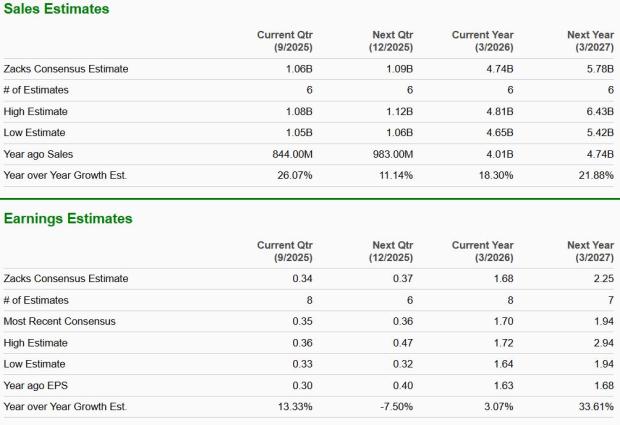Click the 2.25 next-year earnings consensus value
620x425 pixels.
[x=602, y=279]
